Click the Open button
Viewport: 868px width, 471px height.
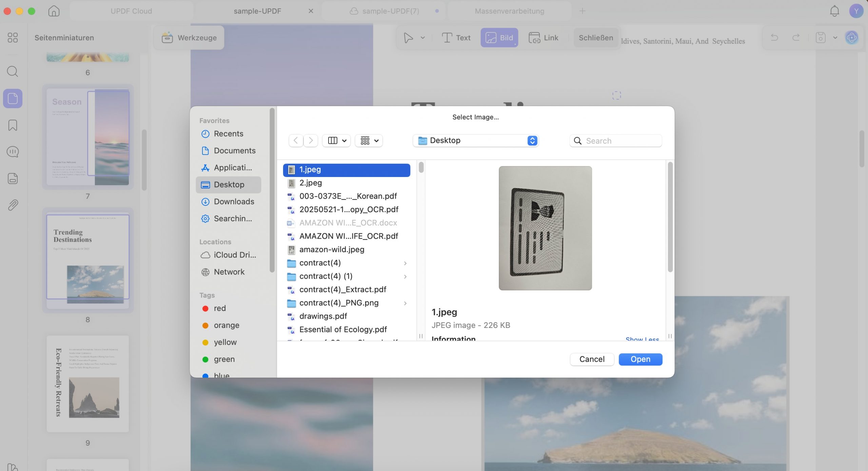(x=640, y=359)
